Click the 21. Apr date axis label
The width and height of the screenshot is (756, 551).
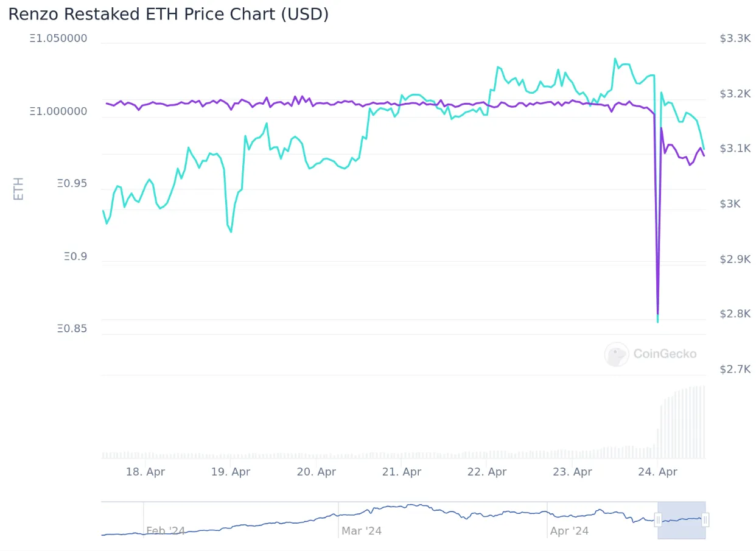pos(402,472)
